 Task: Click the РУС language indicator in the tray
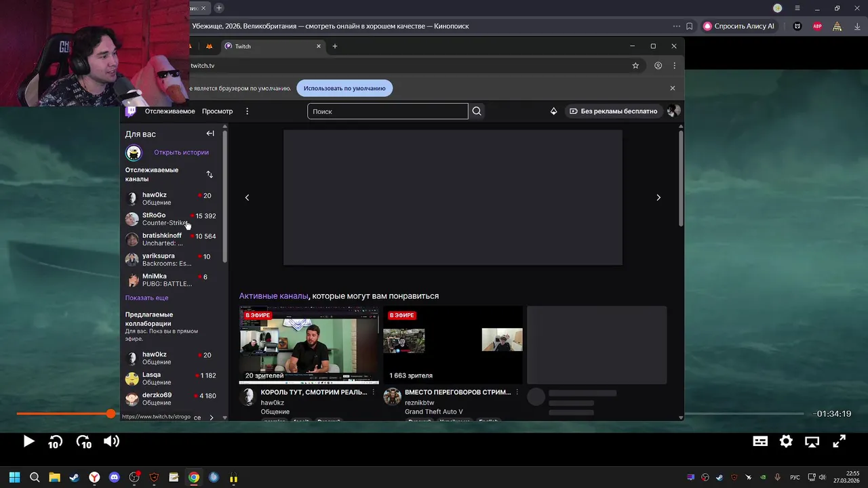click(x=795, y=477)
